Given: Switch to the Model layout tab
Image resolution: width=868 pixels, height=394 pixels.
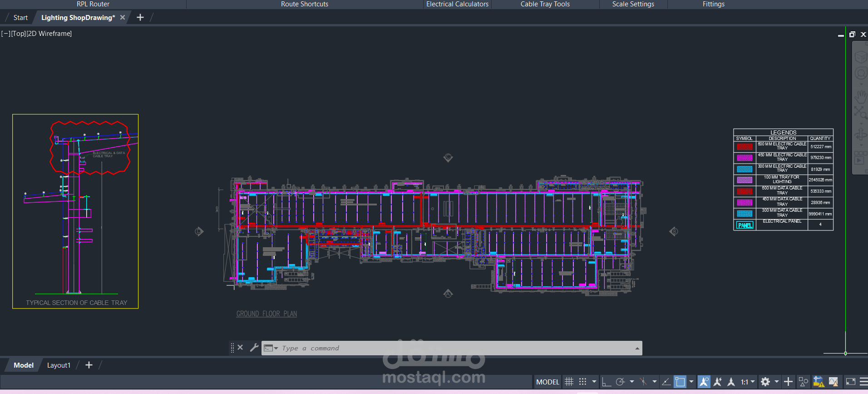Looking at the screenshot, I should (24, 365).
